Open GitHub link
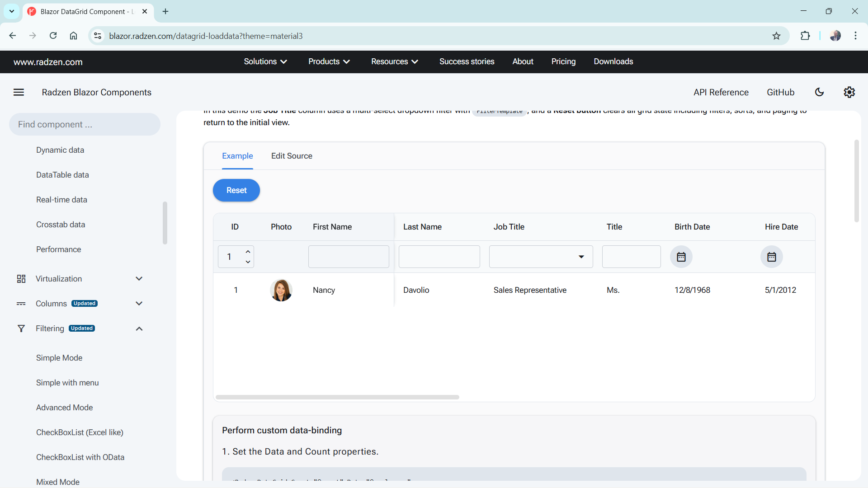 click(780, 92)
